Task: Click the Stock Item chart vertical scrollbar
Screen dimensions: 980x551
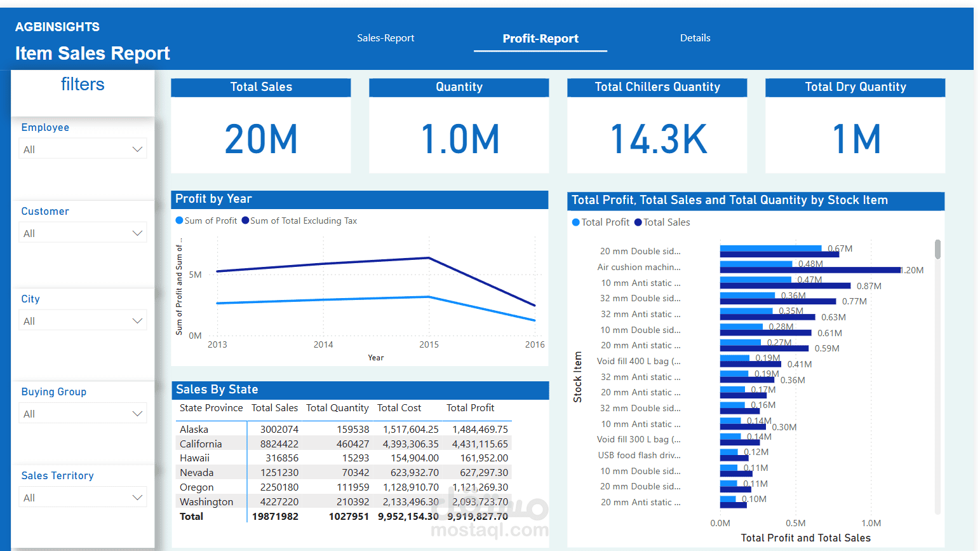Action: [x=937, y=249]
